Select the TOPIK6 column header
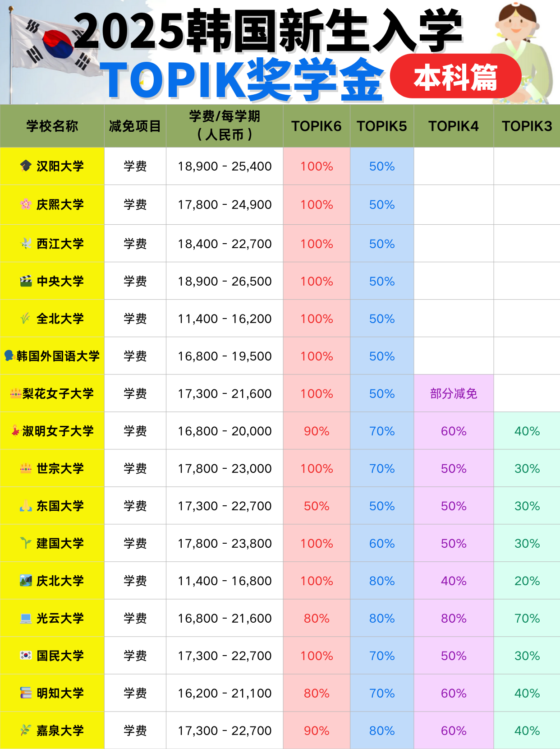 [316, 126]
